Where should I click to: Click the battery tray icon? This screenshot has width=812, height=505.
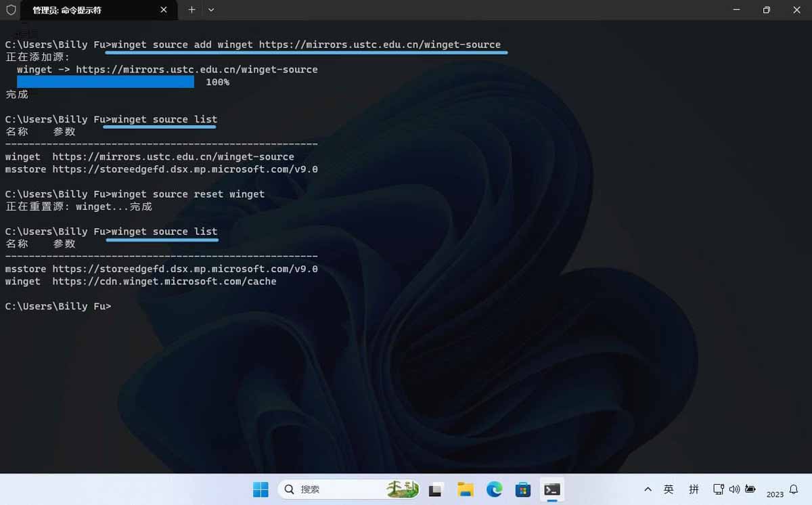point(750,489)
